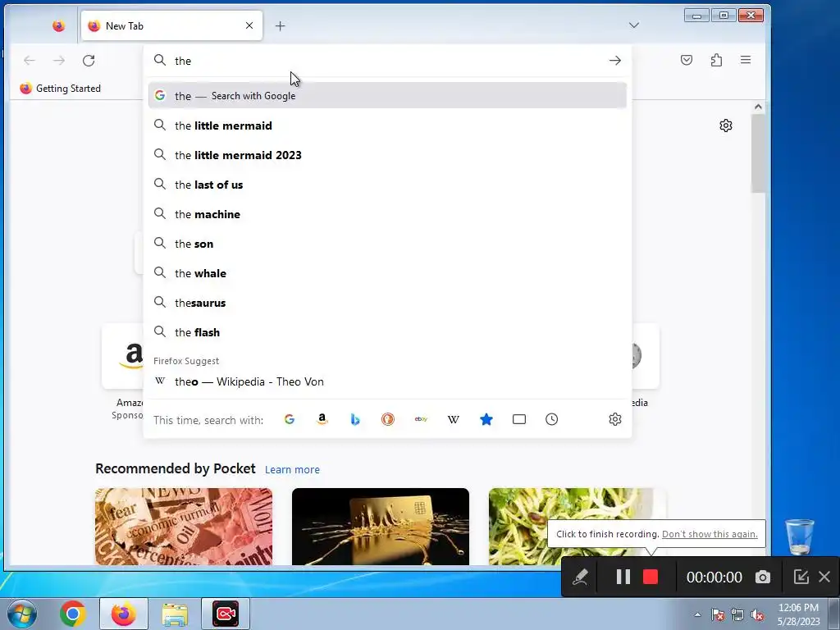Close the New Tab tab
This screenshot has height=630, width=840.
click(249, 25)
